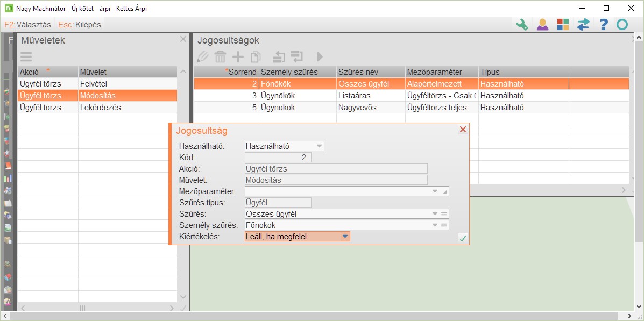Open the hamburger menu in Műveletek panel
Image resolution: width=644 pixels, height=321 pixels.
coord(26,56)
